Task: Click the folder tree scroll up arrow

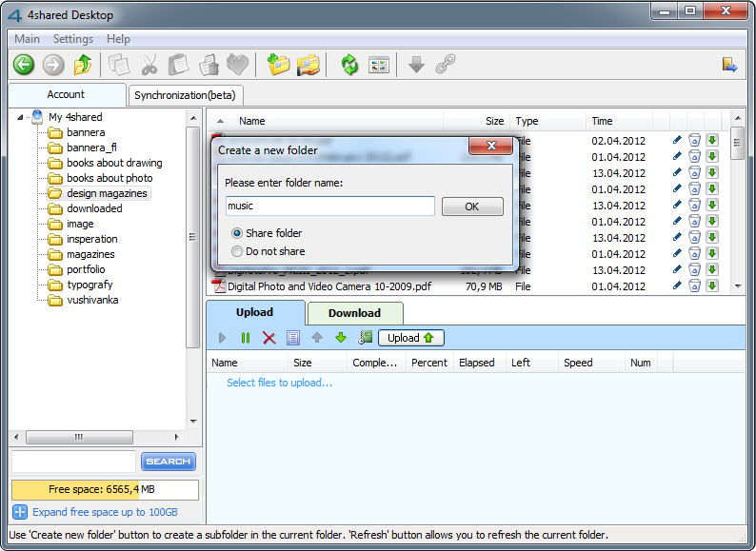Action: point(193,118)
